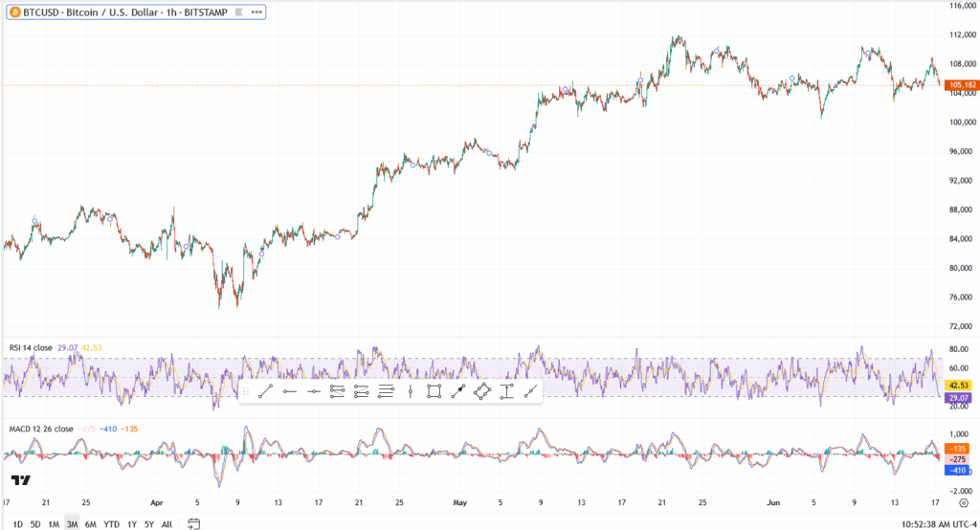The image size is (980, 530).
Task: Choose the Vertical Line drawing tool
Action: point(410,391)
